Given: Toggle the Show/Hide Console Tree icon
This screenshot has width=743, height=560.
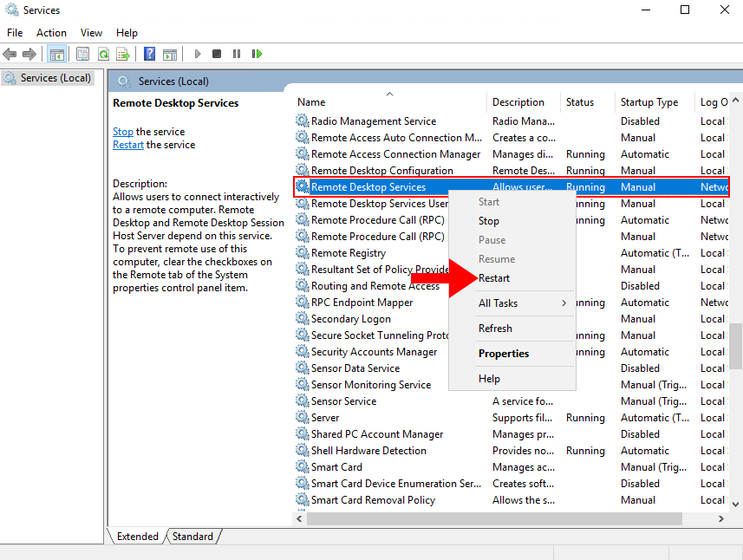Looking at the screenshot, I should (57, 54).
